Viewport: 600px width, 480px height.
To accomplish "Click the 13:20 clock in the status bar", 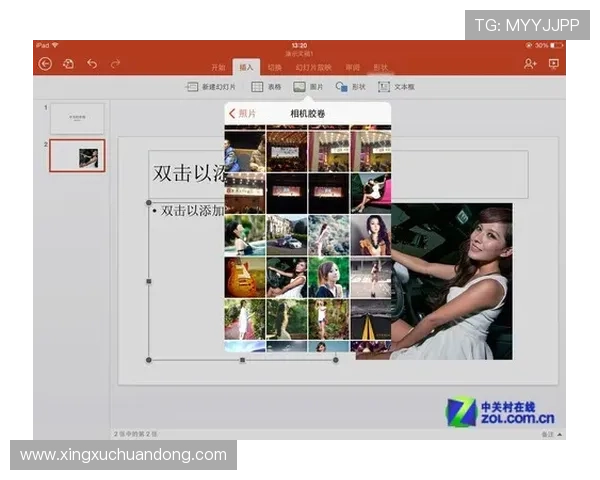I will [x=299, y=46].
